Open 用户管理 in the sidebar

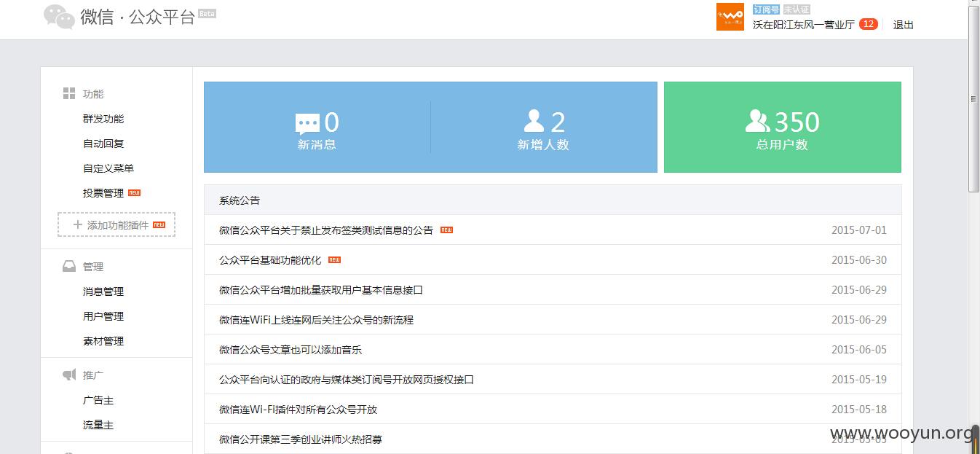click(x=103, y=316)
